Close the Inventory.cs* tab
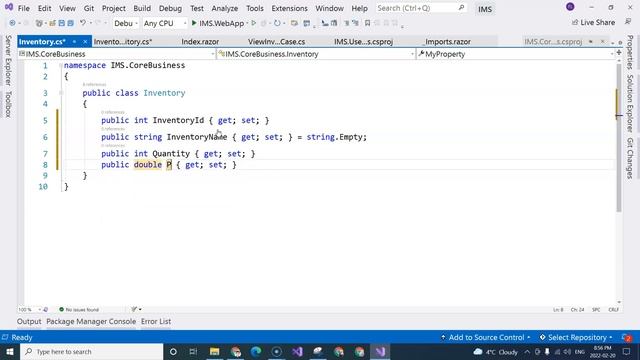Image resolution: width=640 pixels, height=360 pixels. pos(85,42)
